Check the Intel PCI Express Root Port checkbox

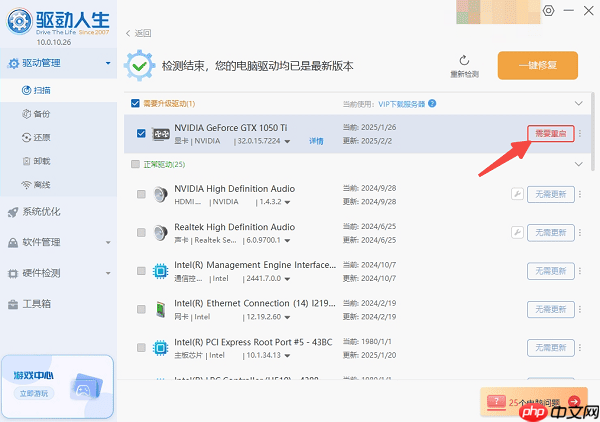[x=141, y=347]
